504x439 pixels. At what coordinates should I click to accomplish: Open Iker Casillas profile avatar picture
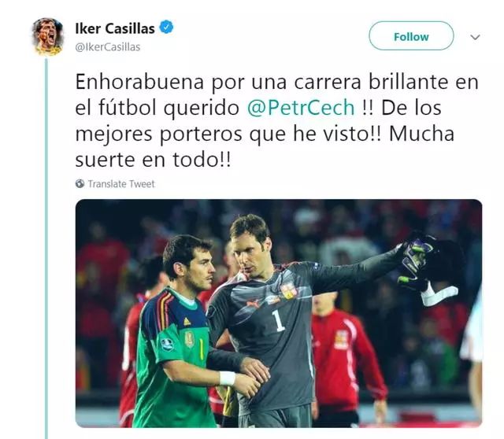(47, 36)
